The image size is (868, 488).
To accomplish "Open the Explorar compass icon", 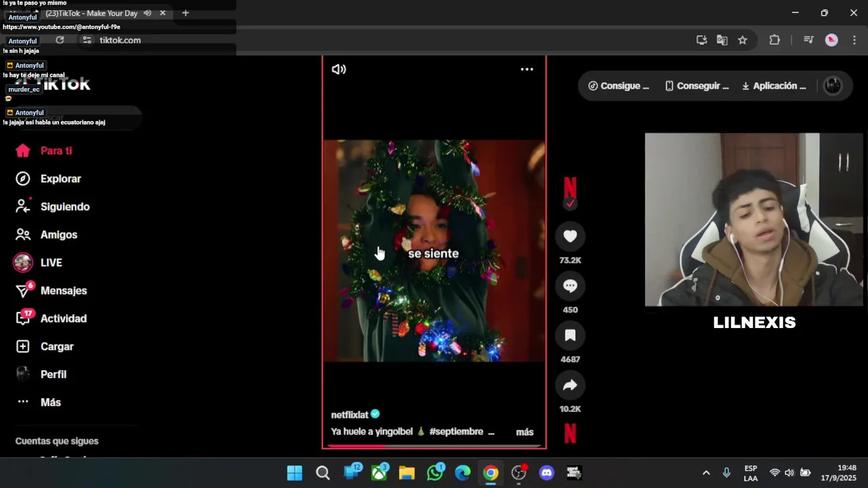I will tap(23, 179).
